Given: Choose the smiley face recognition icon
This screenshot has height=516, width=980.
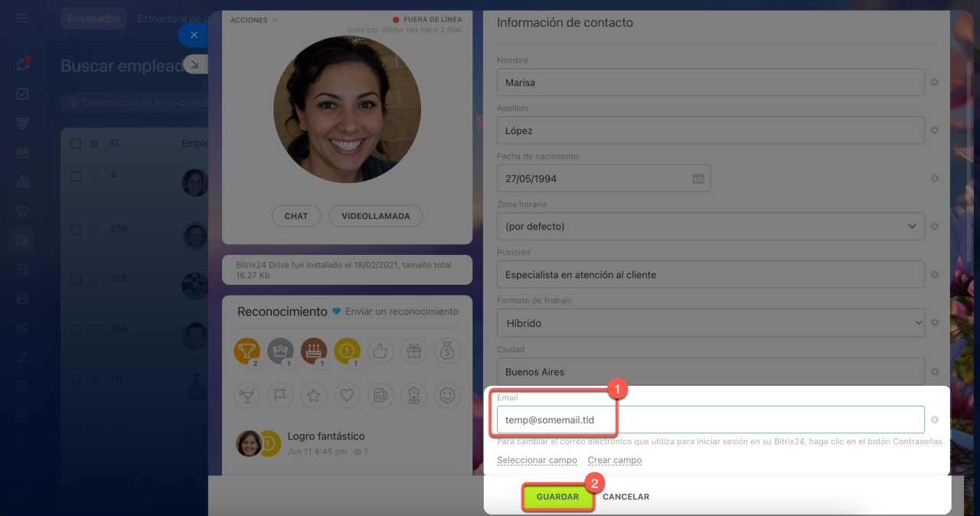Looking at the screenshot, I should [447, 395].
